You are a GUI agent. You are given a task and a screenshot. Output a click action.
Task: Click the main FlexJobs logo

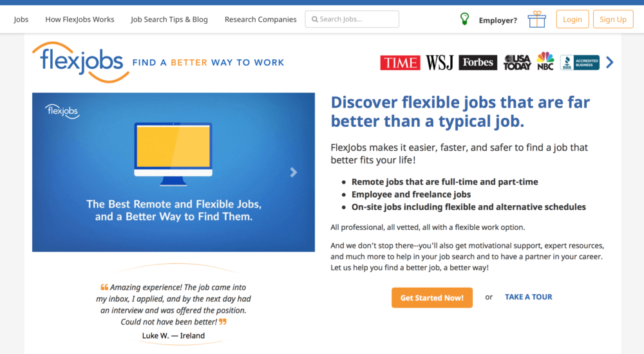pos(81,62)
